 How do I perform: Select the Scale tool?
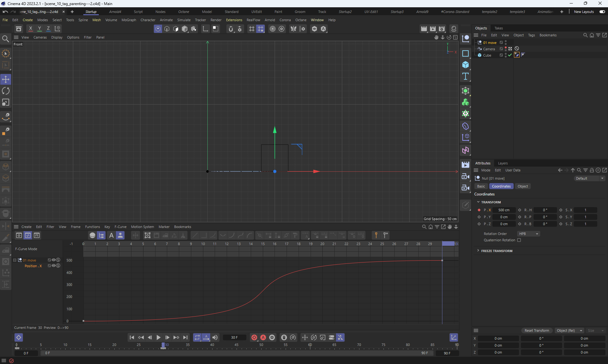coord(6,102)
